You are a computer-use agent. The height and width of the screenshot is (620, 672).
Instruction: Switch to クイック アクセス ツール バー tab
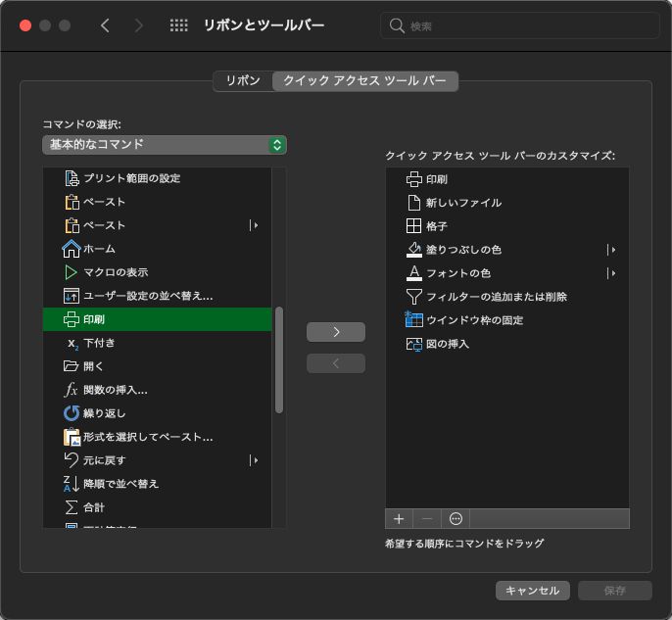pyautogui.click(x=364, y=81)
